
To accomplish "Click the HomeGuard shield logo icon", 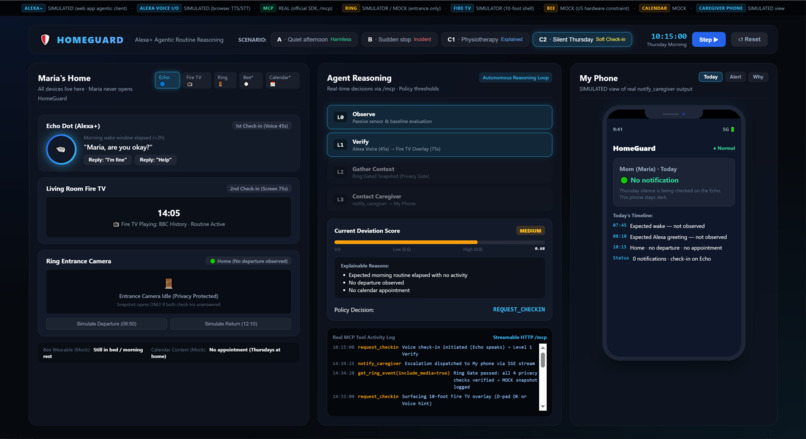I will [x=45, y=40].
